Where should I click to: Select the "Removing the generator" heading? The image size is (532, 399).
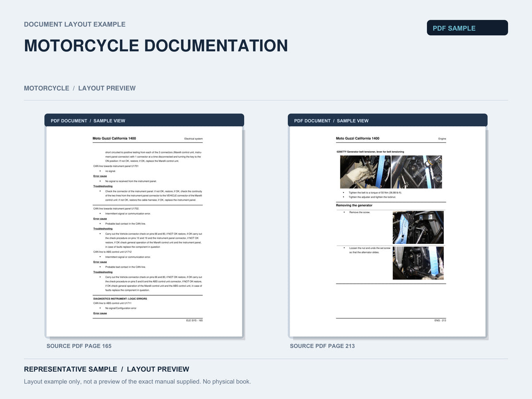pos(354,205)
